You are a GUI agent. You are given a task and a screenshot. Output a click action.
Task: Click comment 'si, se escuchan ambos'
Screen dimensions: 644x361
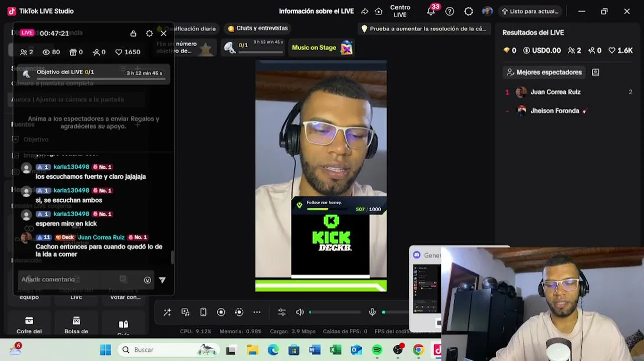point(69,200)
